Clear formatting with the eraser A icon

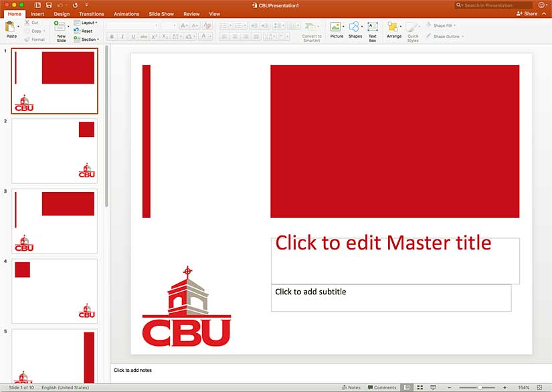click(207, 25)
